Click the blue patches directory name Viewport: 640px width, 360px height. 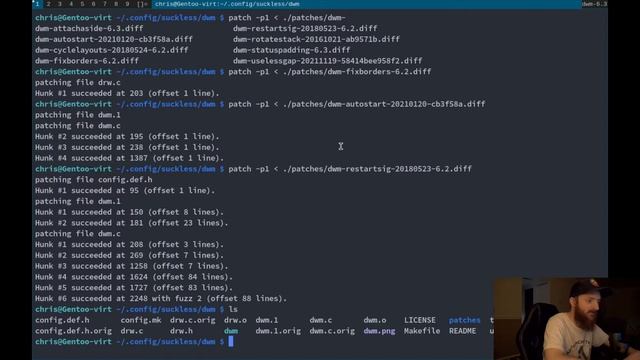[x=464, y=320]
